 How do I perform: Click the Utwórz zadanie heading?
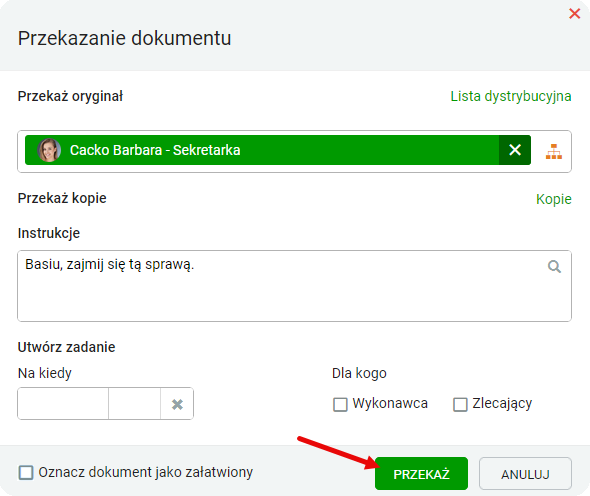point(67,347)
